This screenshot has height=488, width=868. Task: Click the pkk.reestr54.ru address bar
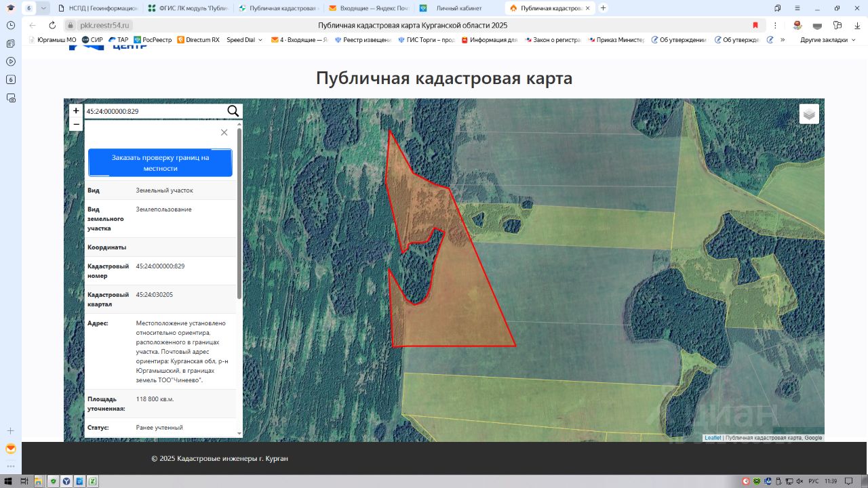(106, 25)
